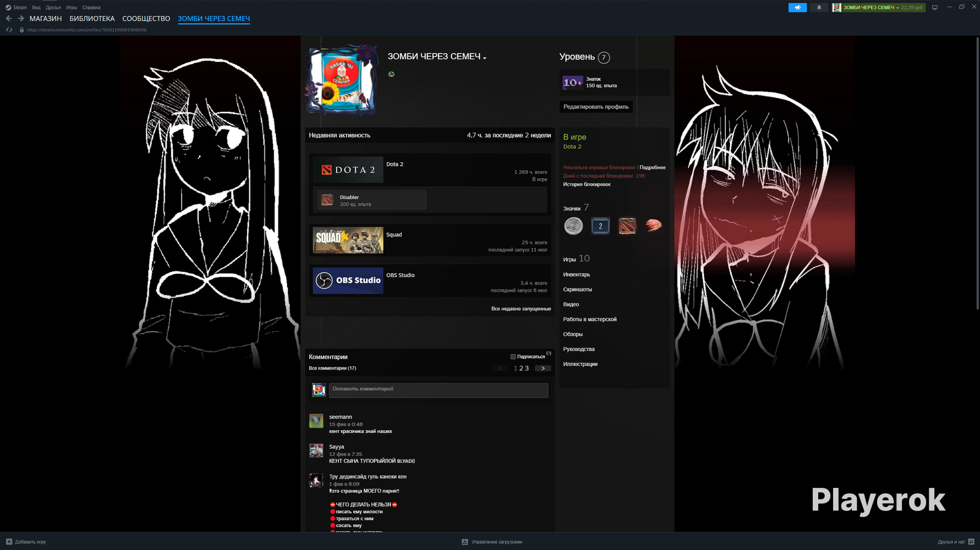Go to next comments page arrow
Viewport: 980px width, 550px height.
coord(543,369)
